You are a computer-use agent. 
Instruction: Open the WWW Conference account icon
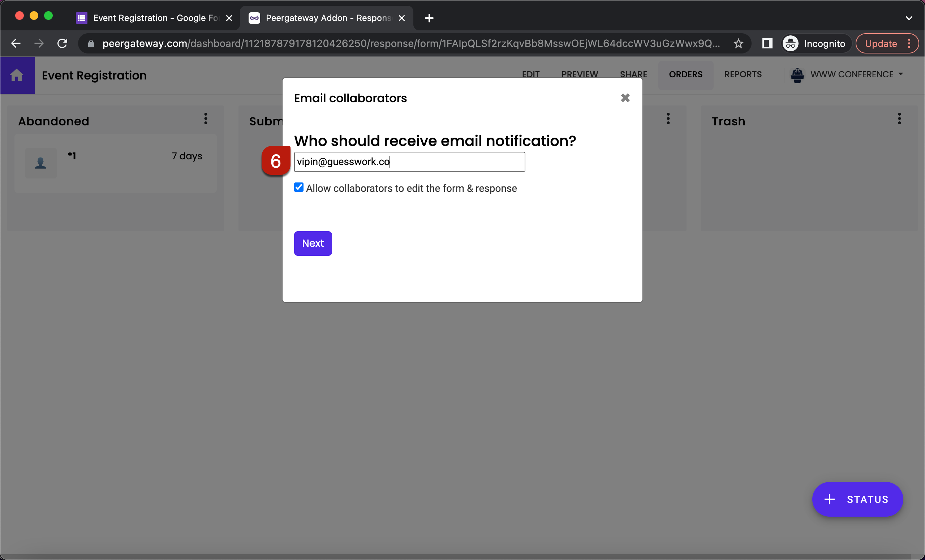(x=797, y=75)
